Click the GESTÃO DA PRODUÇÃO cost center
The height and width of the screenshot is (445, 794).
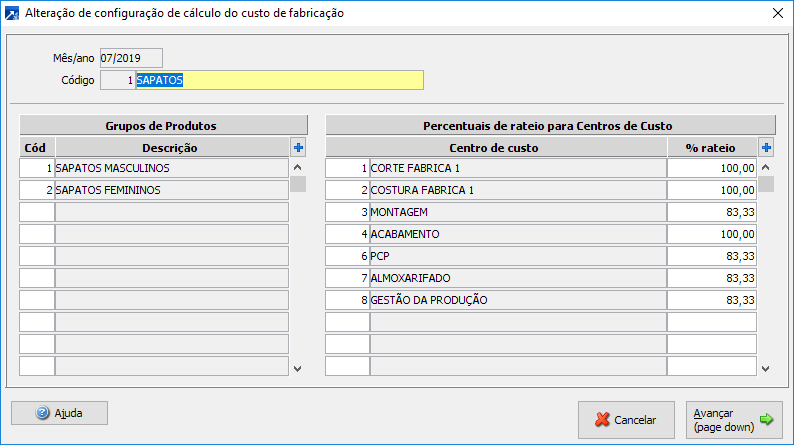coord(517,300)
